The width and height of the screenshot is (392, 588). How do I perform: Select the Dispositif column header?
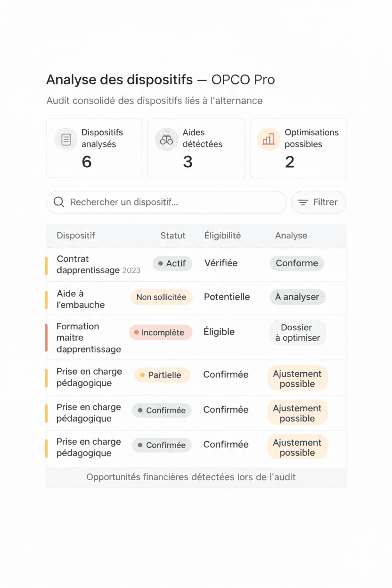[x=76, y=236]
